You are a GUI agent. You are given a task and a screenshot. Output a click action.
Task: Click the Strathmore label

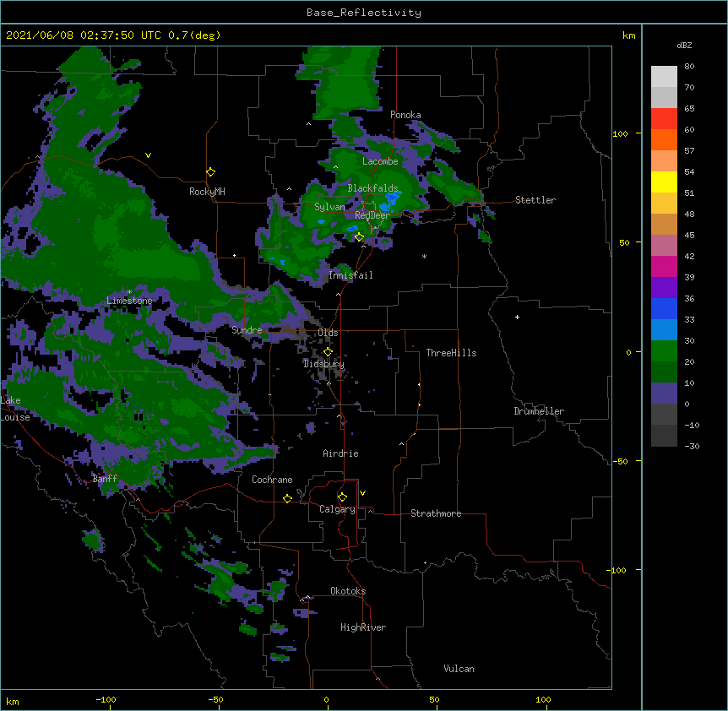click(436, 513)
